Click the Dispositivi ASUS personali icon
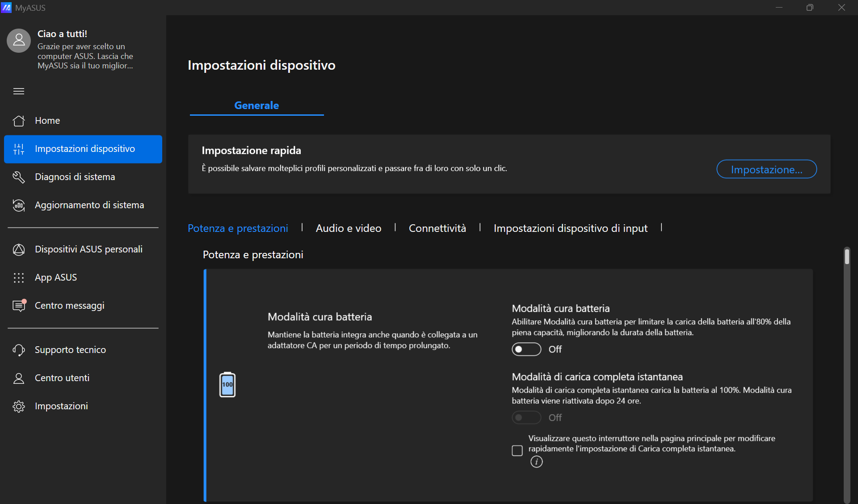Screen dimensions: 858x504 pos(19,249)
